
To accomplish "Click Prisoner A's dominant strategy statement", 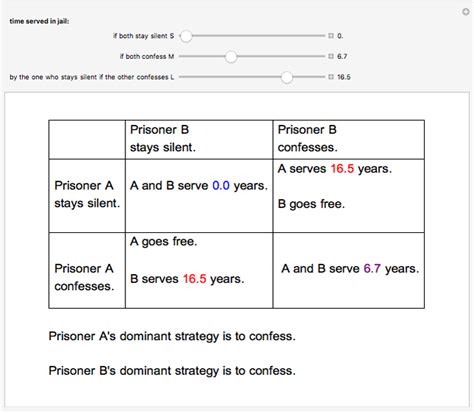I will [x=172, y=336].
